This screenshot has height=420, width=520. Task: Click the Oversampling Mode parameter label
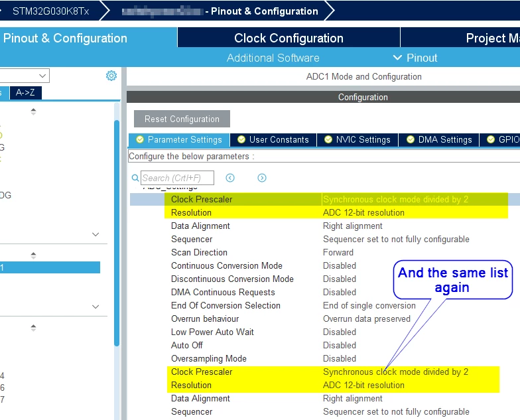pyautogui.click(x=209, y=358)
